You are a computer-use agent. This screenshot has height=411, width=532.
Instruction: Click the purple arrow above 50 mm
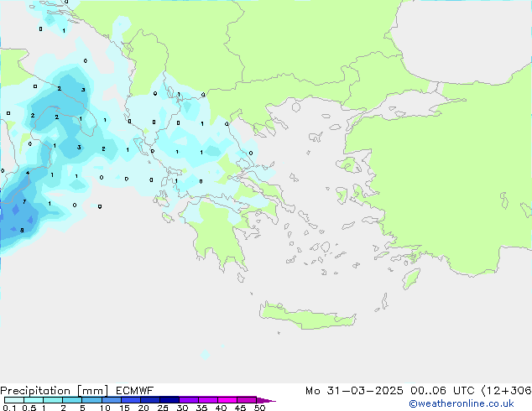pos(266,400)
